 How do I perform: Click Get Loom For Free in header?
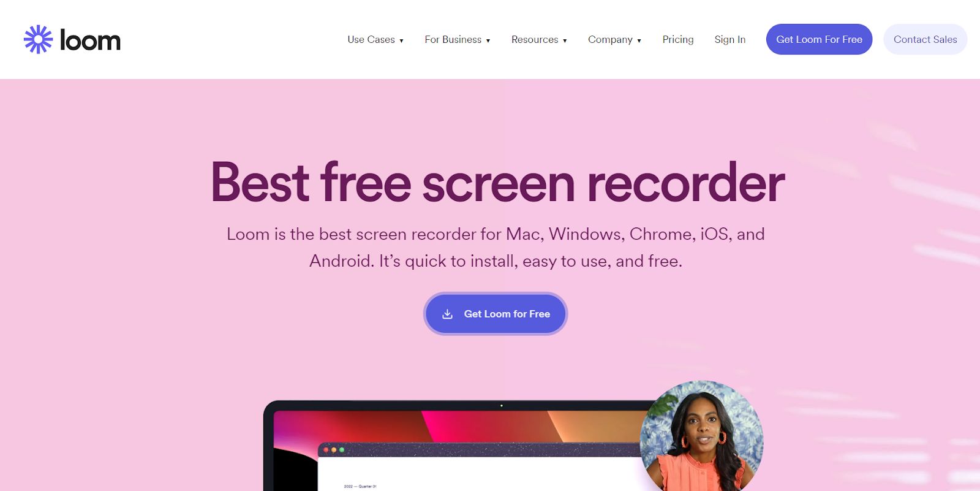[819, 39]
